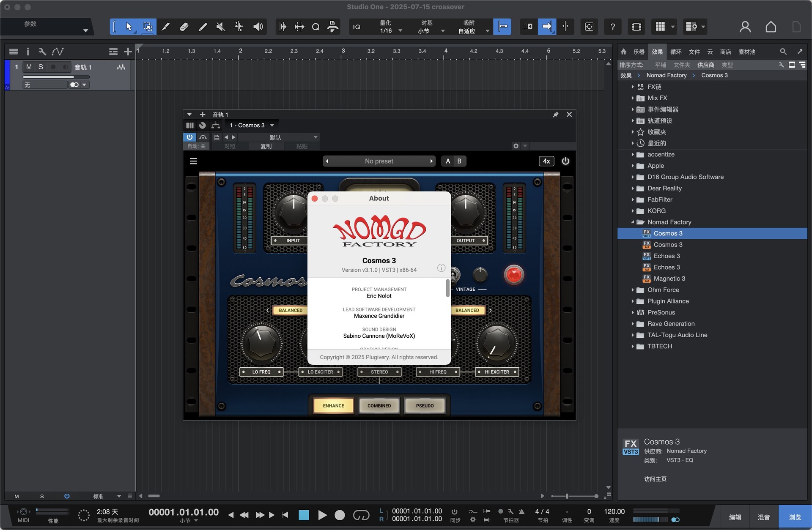The height and width of the screenshot is (530, 812).
Task: Click the Record button in transport
Action: click(x=340, y=515)
